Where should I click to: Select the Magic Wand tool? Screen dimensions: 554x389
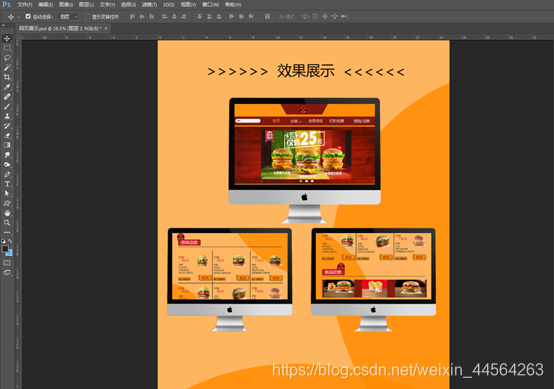7,67
